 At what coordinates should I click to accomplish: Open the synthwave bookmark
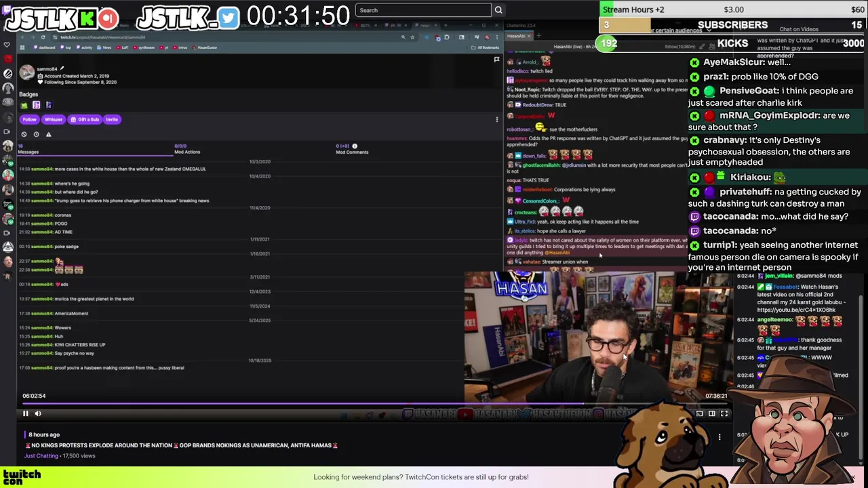[144, 47]
